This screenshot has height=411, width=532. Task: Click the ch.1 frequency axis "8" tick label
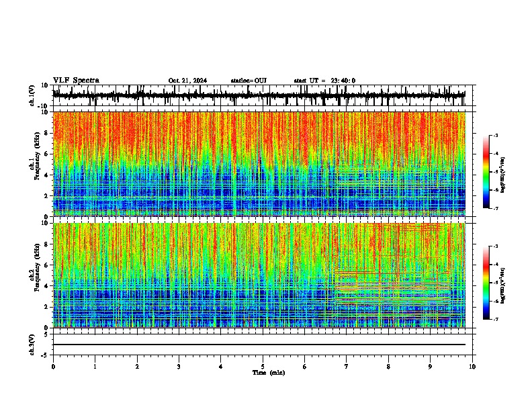(47, 133)
